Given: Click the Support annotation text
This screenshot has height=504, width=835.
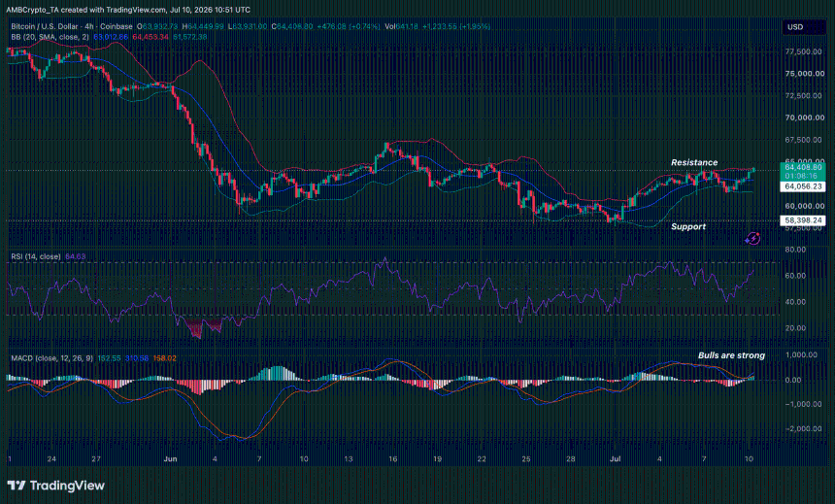Looking at the screenshot, I should pos(688,226).
